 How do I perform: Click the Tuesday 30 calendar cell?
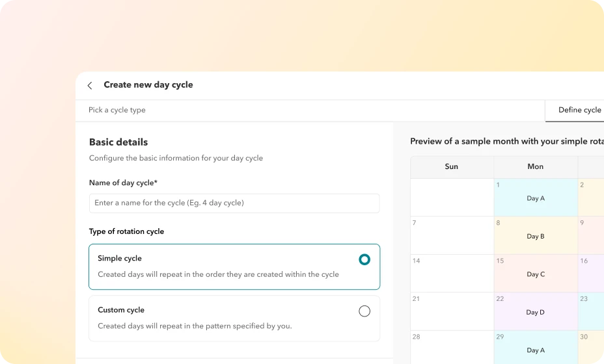(x=591, y=348)
